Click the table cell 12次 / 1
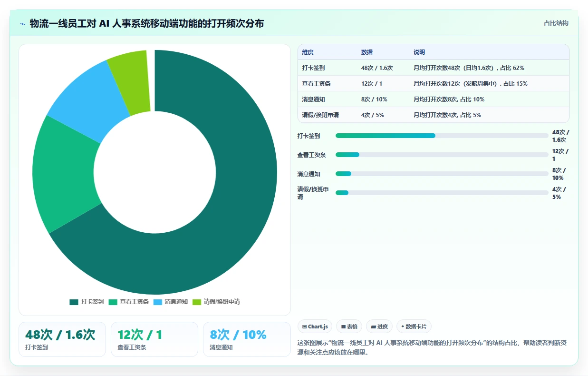 [372, 84]
